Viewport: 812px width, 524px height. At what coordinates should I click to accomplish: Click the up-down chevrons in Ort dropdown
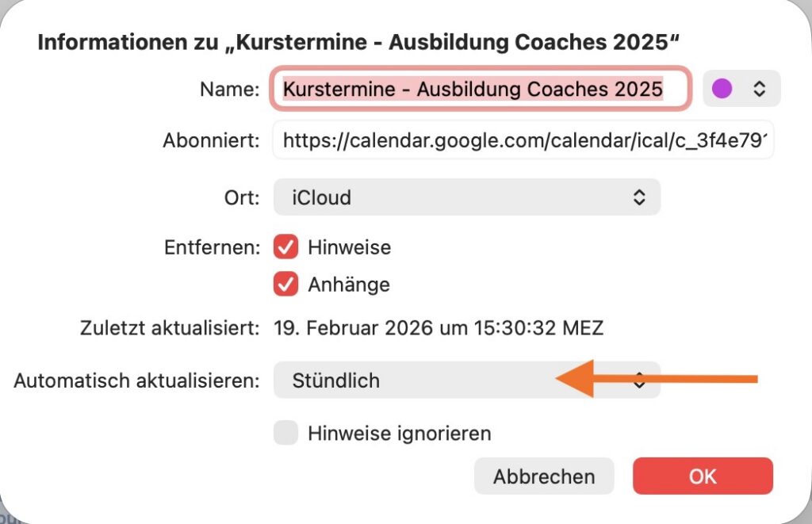tap(639, 197)
